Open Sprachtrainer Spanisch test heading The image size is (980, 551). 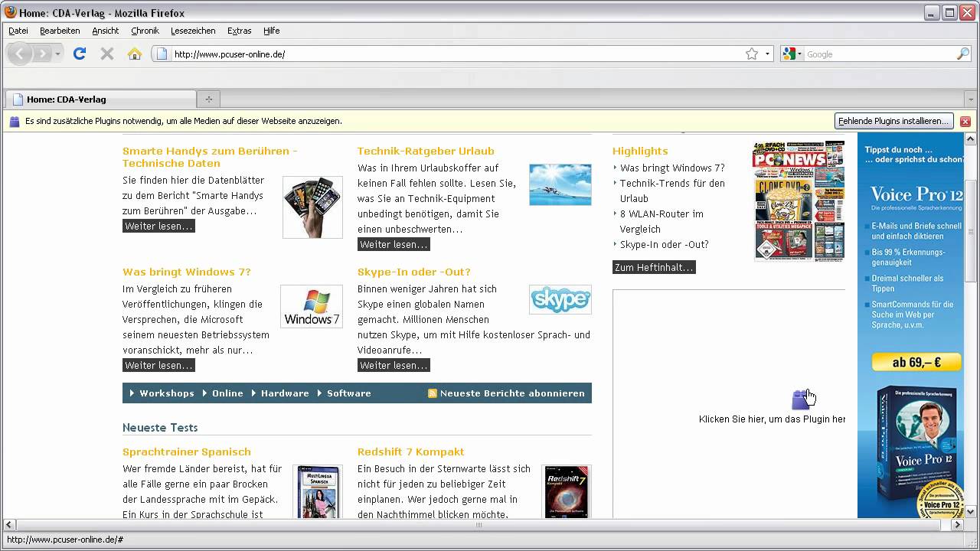click(187, 452)
